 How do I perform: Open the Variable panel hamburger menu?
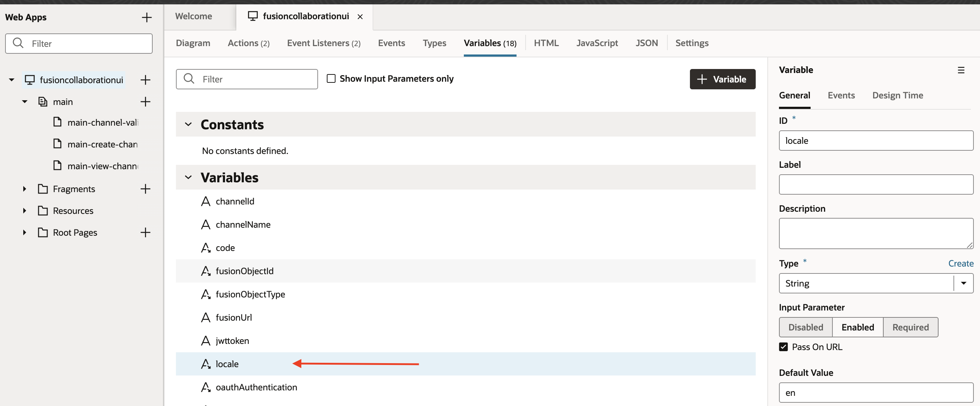coord(961,70)
